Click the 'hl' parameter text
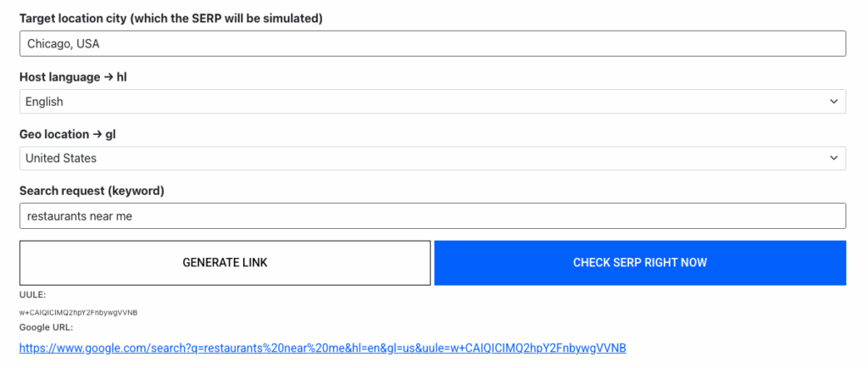 pyautogui.click(x=122, y=77)
